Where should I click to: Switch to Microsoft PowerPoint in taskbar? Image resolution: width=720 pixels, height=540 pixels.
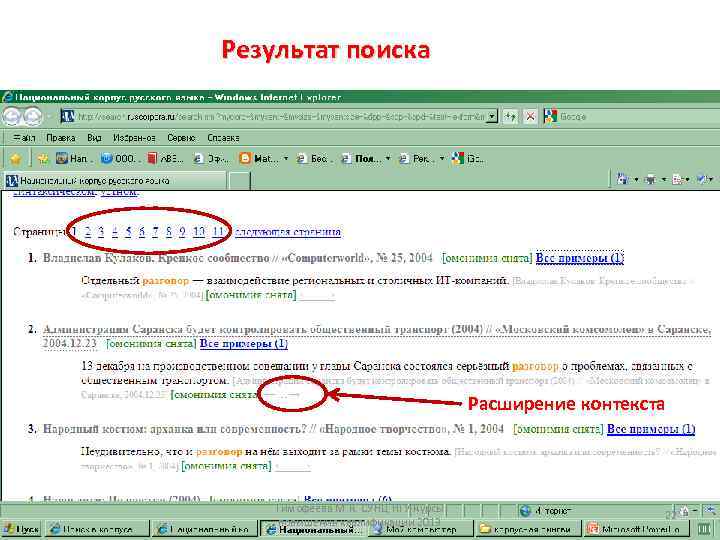tap(636, 529)
